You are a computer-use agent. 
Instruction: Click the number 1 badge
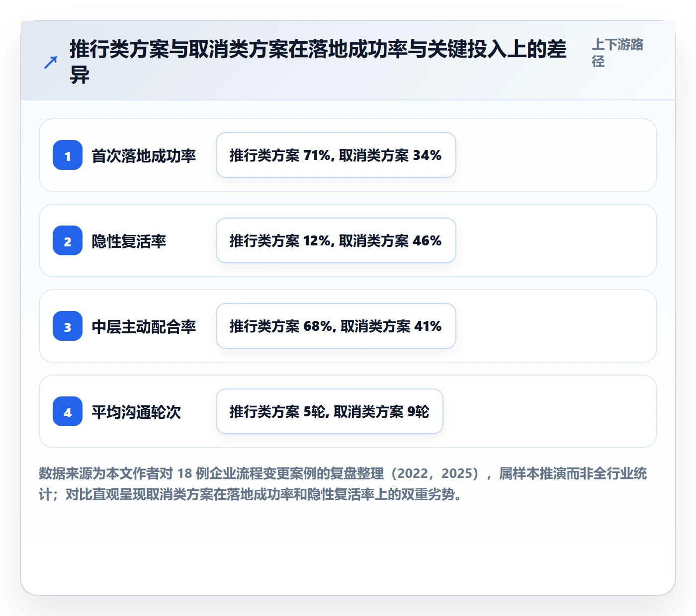(x=68, y=155)
